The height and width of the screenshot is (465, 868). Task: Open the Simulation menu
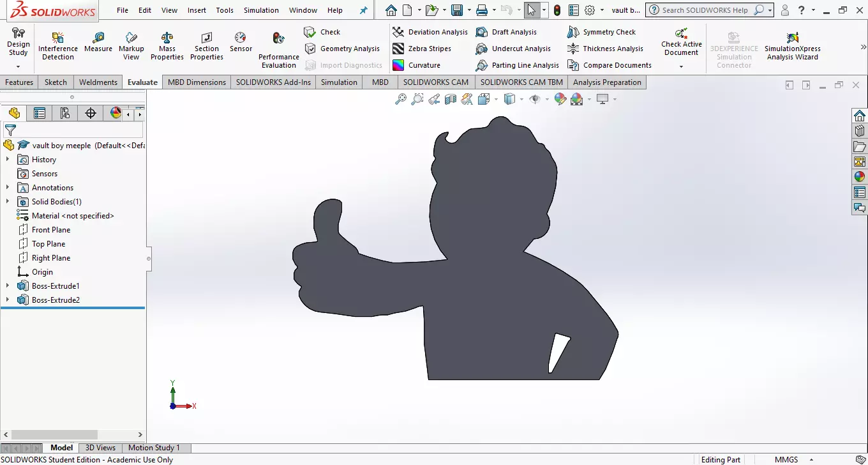(x=261, y=10)
